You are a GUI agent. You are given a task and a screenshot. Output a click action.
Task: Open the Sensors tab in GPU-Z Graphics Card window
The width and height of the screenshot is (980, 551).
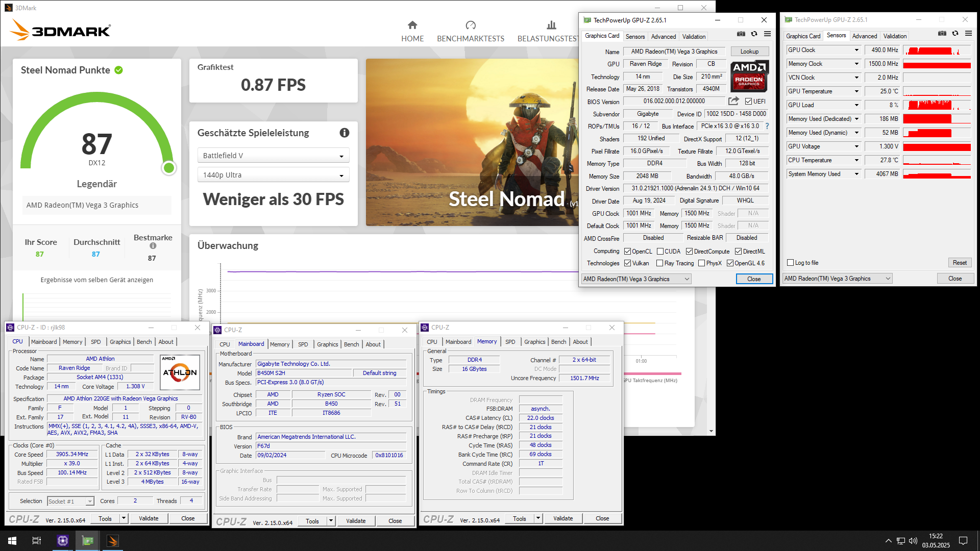point(635,37)
